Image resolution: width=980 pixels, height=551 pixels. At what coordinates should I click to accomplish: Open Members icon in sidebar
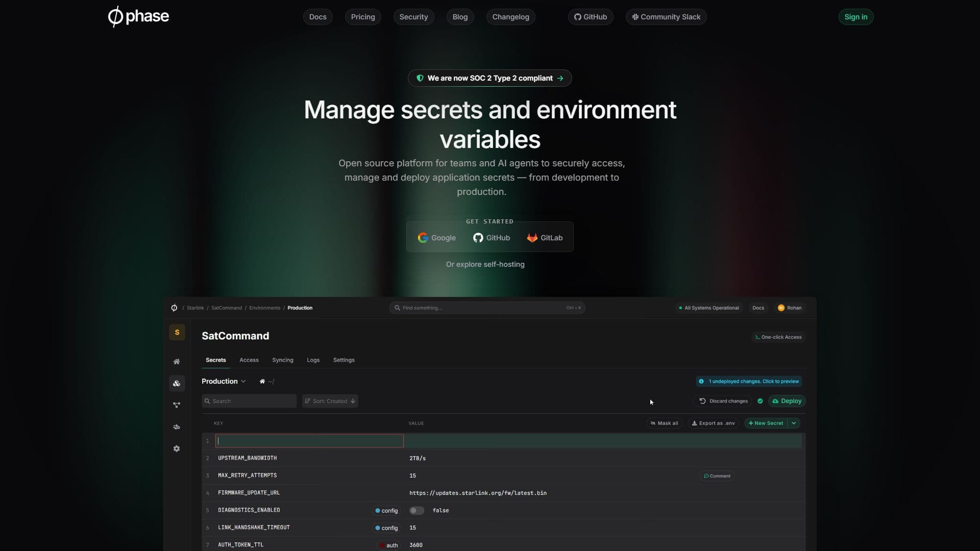177,427
